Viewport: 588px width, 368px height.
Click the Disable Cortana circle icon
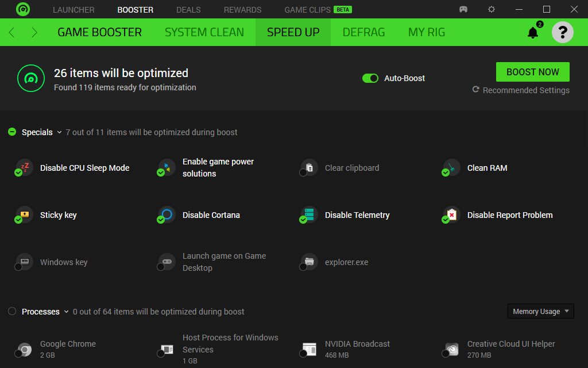pyautogui.click(x=167, y=214)
